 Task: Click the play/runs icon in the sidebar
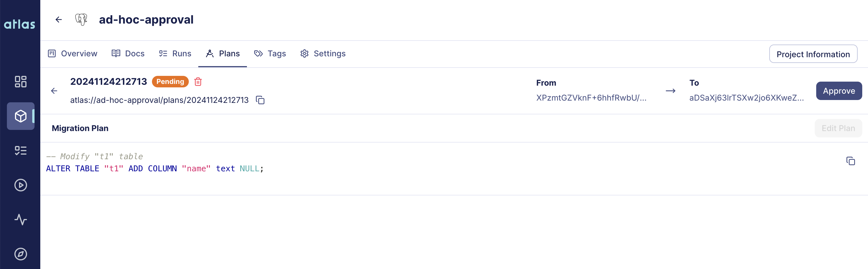(20, 185)
